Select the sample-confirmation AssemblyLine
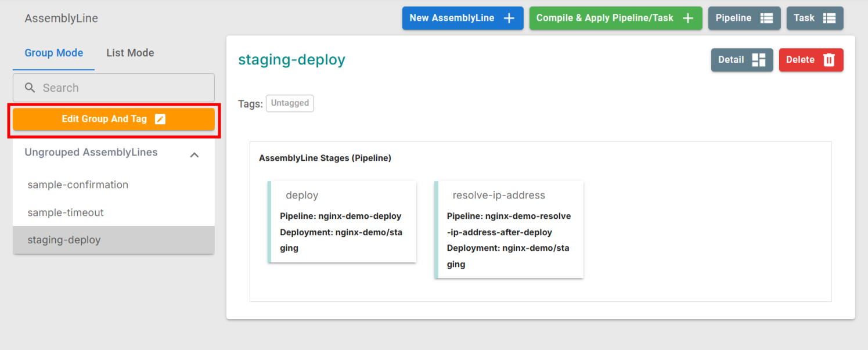868x350 pixels. (78, 185)
